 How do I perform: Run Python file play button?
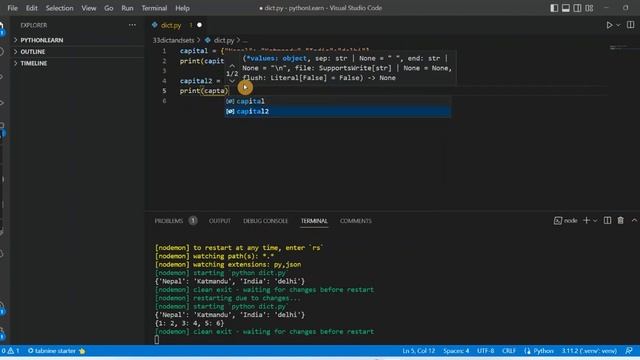click(609, 25)
